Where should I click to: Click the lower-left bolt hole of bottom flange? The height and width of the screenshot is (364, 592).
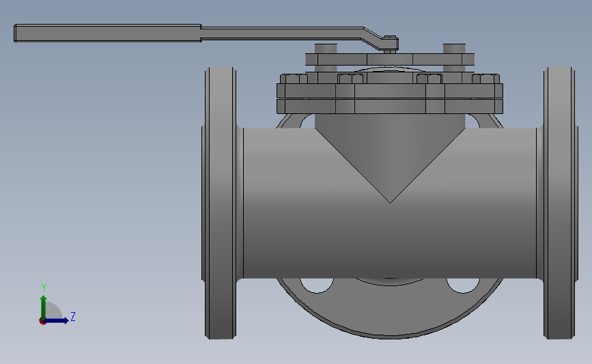(317, 286)
